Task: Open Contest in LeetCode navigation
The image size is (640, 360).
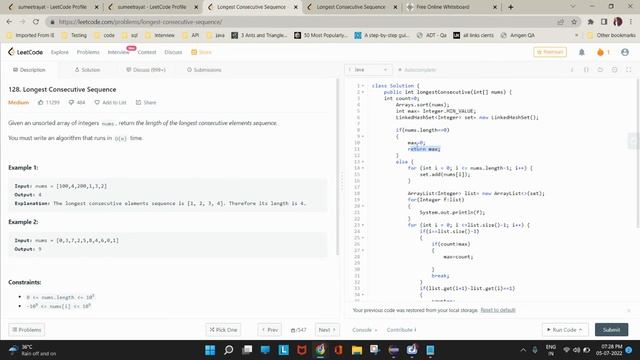Action: [x=147, y=52]
